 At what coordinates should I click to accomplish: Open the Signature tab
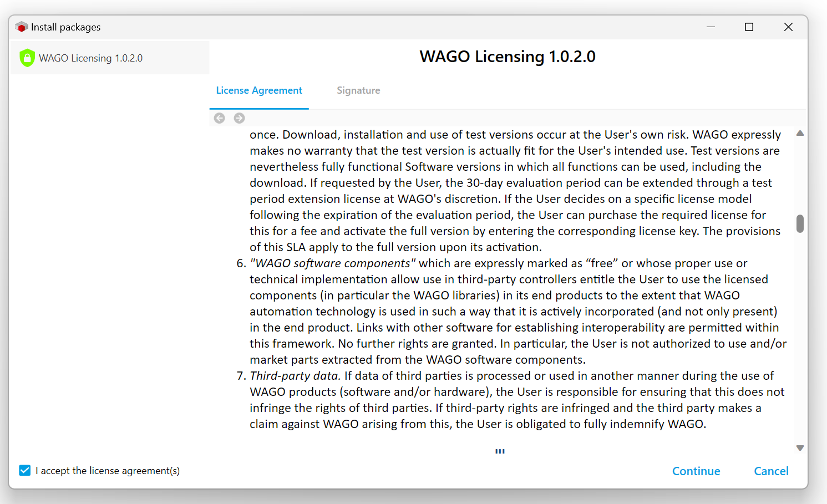pyautogui.click(x=358, y=90)
